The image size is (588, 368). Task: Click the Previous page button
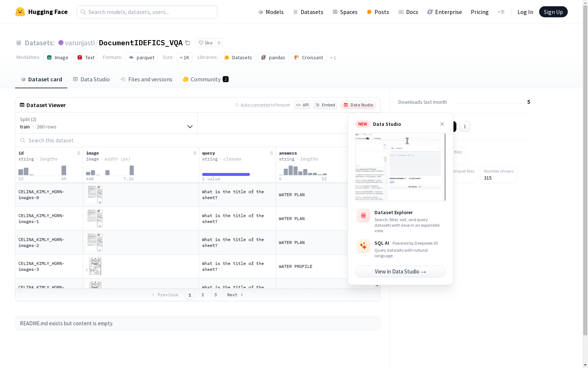point(165,295)
